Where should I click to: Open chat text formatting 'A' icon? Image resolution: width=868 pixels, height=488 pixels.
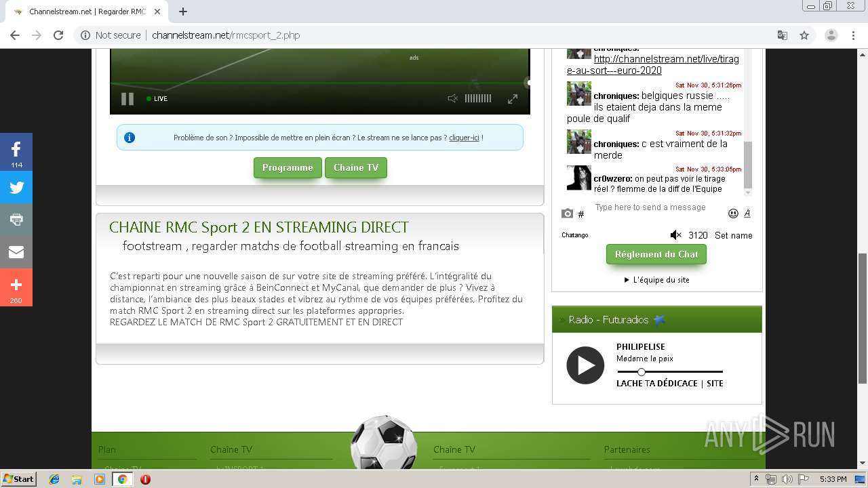(x=747, y=213)
